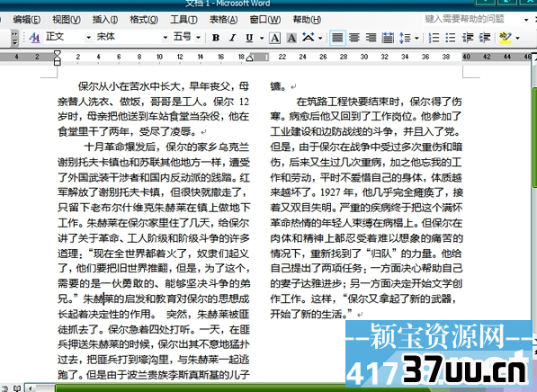
Task: Click the character scaling icon
Action: pos(309,38)
